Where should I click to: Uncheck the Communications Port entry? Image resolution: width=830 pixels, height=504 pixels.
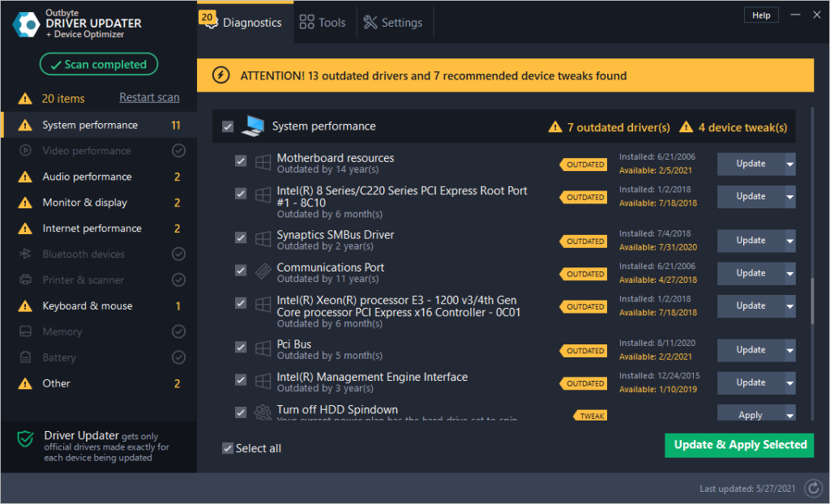[240, 270]
